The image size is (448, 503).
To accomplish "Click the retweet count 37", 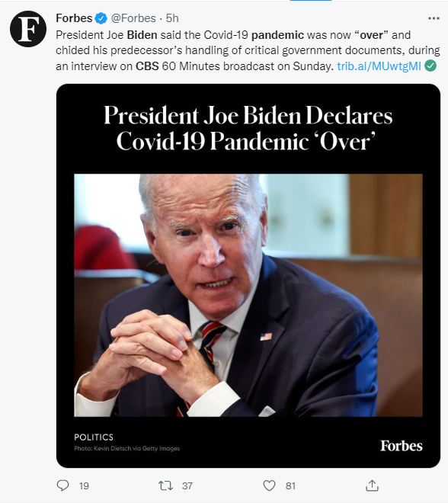I will click(187, 486).
